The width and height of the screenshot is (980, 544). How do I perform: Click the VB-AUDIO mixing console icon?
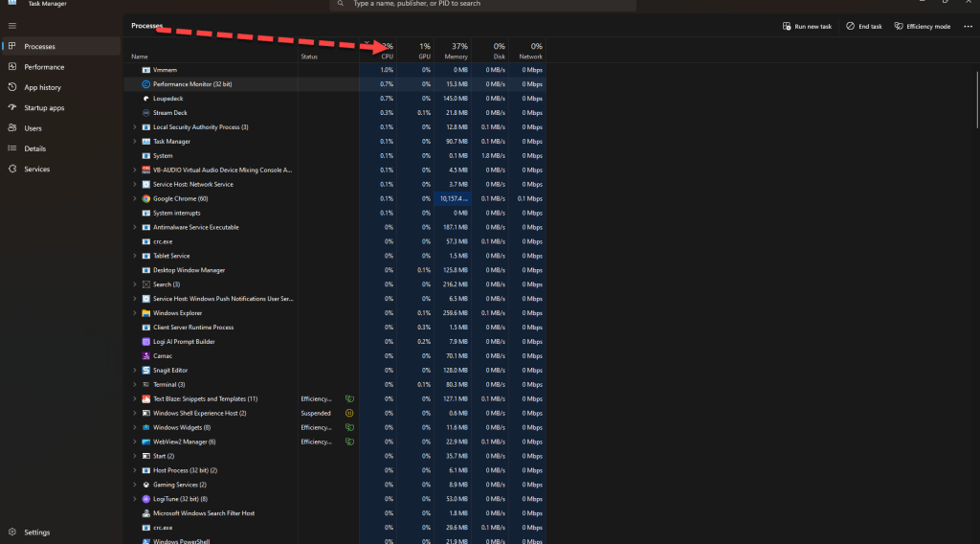point(145,170)
